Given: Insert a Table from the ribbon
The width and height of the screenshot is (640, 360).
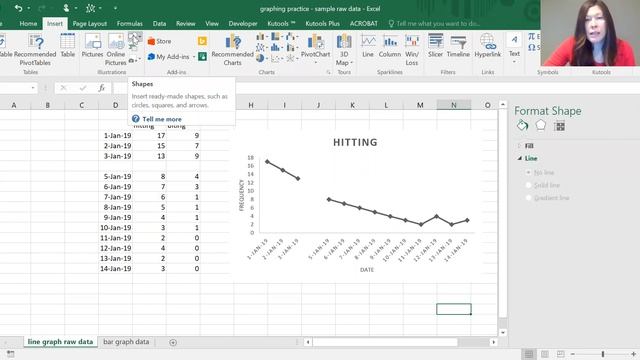Looking at the screenshot, I should (67, 46).
